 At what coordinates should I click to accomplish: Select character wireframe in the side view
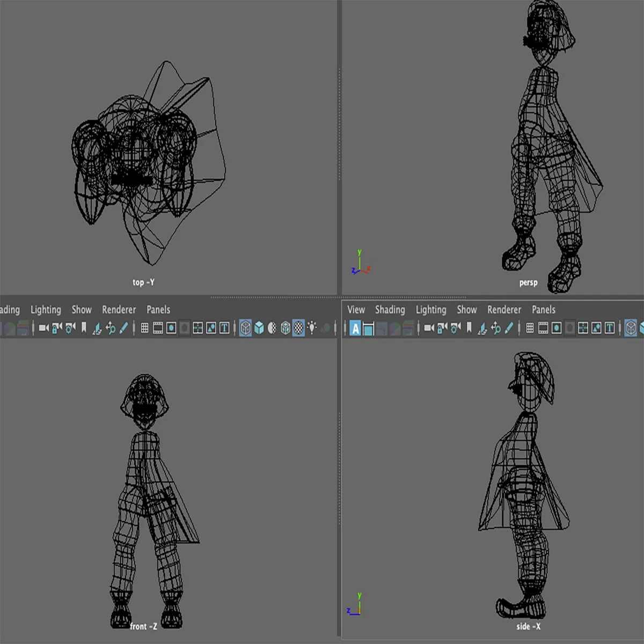coord(525,486)
